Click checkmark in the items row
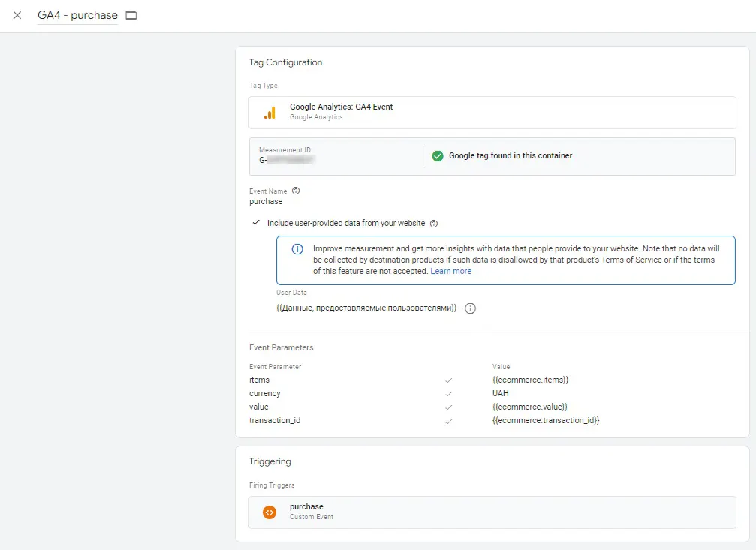Screen dimensions: 756x550 coord(448,380)
